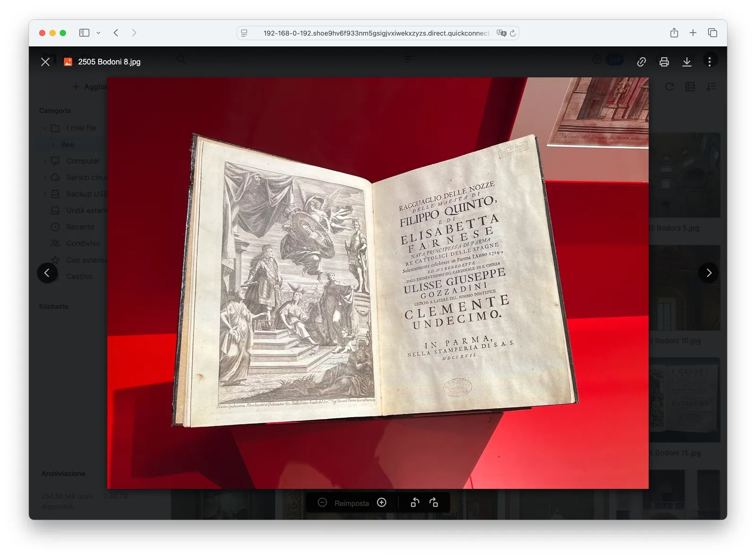The height and width of the screenshot is (558, 756).
Task: Click the Etichette heading in sidebar
Action: coord(54,307)
